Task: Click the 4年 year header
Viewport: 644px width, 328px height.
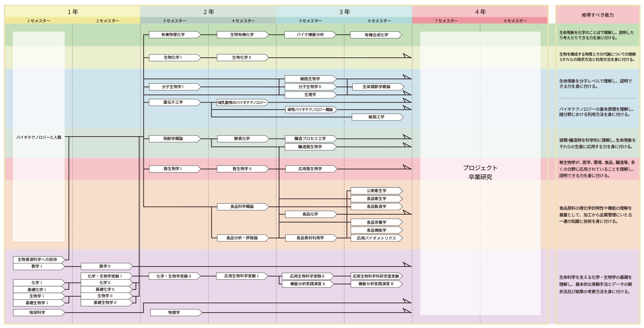Action: tap(480, 12)
